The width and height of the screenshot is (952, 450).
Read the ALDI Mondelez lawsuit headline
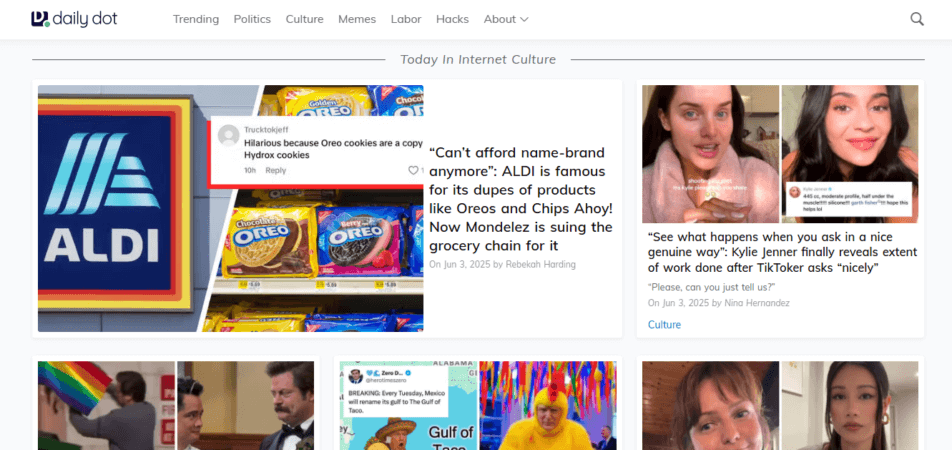point(520,199)
